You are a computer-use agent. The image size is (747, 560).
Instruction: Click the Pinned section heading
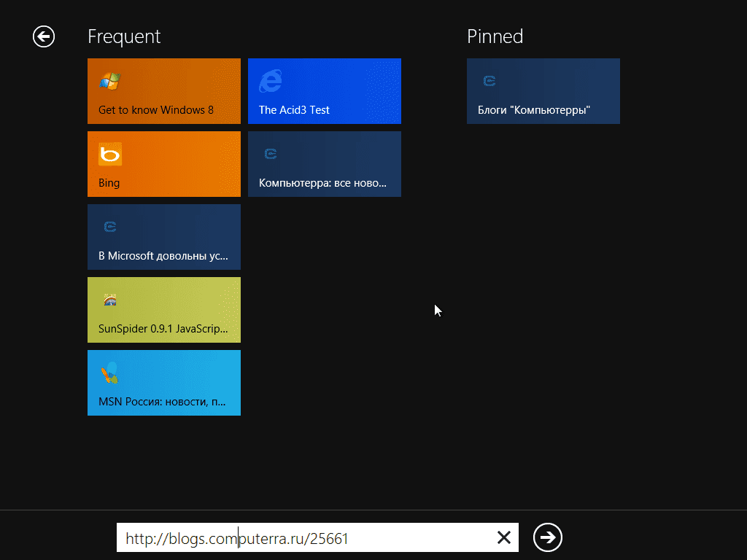[x=495, y=36]
